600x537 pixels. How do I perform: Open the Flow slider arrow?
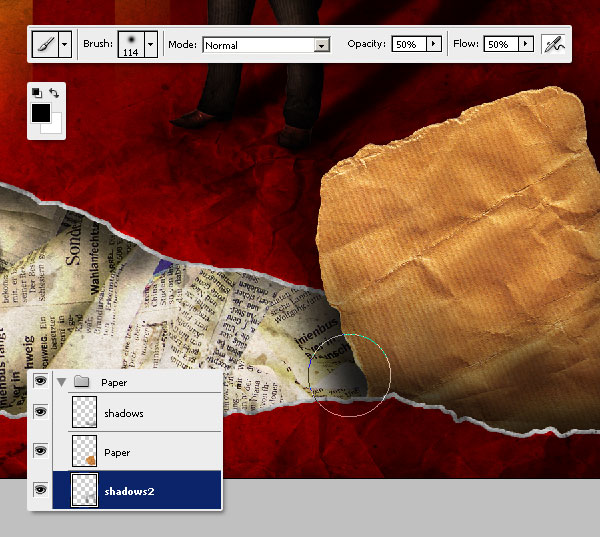click(x=526, y=44)
